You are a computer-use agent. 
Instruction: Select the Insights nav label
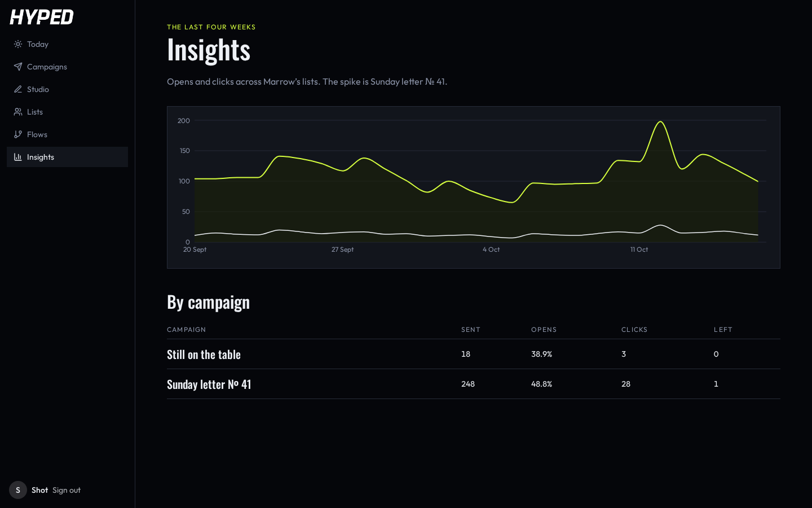pos(41,157)
